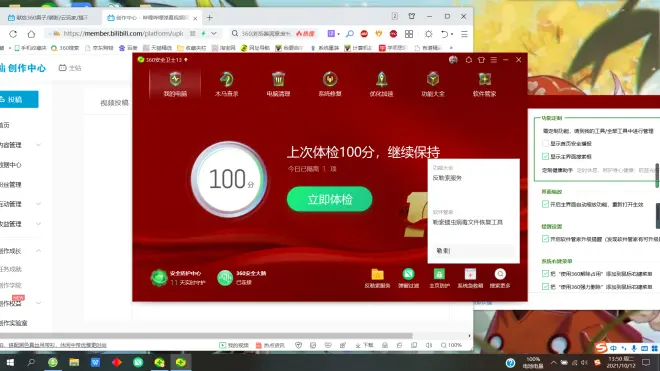Open dropdown next to undo arrow
This screenshot has height=371, width=660.
pos(452,34)
